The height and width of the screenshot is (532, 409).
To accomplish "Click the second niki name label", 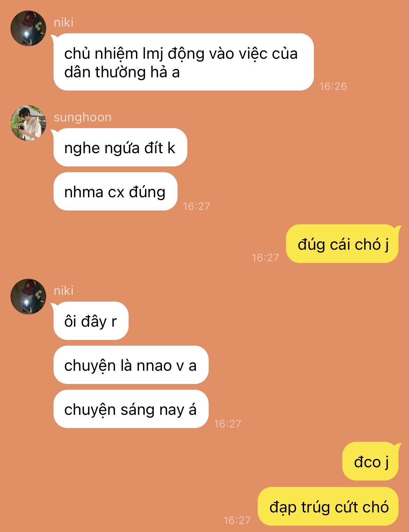I will point(64,291).
